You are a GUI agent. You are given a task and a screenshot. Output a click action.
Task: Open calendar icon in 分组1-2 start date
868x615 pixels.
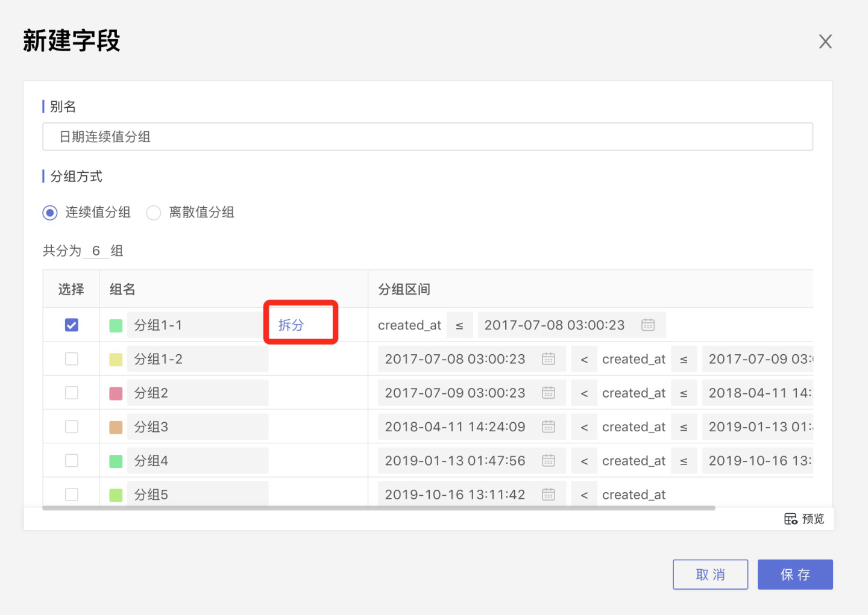tap(549, 359)
